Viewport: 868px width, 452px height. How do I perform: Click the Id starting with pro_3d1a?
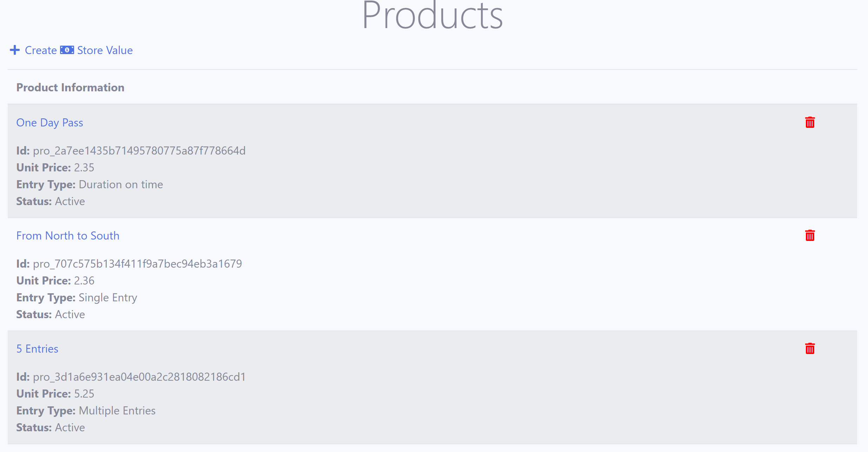[139, 377]
